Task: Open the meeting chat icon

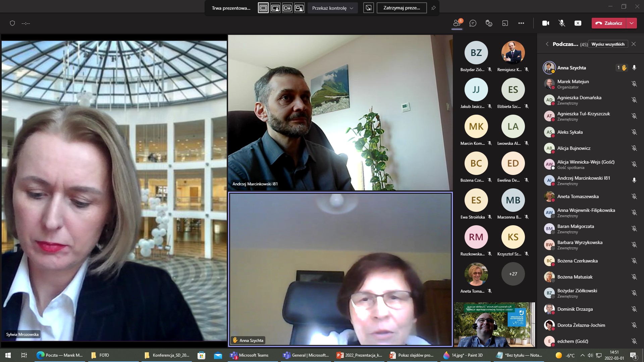Action: (473, 23)
